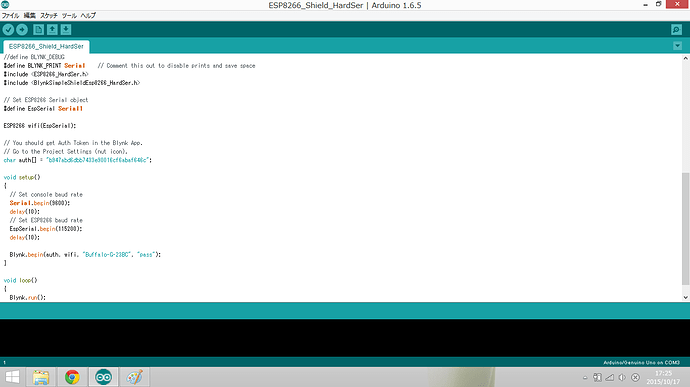Open a sketch using the up-arrow icon
This screenshot has height=387, width=690.
click(x=52, y=29)
